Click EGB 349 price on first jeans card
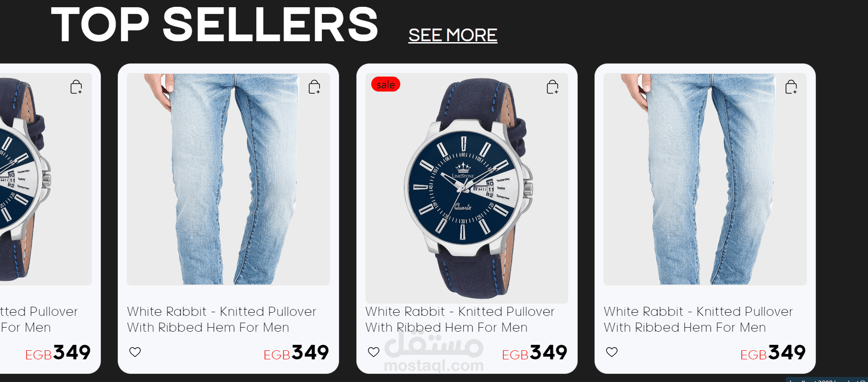This screenshot has height=382, width=868. point(296,353)
